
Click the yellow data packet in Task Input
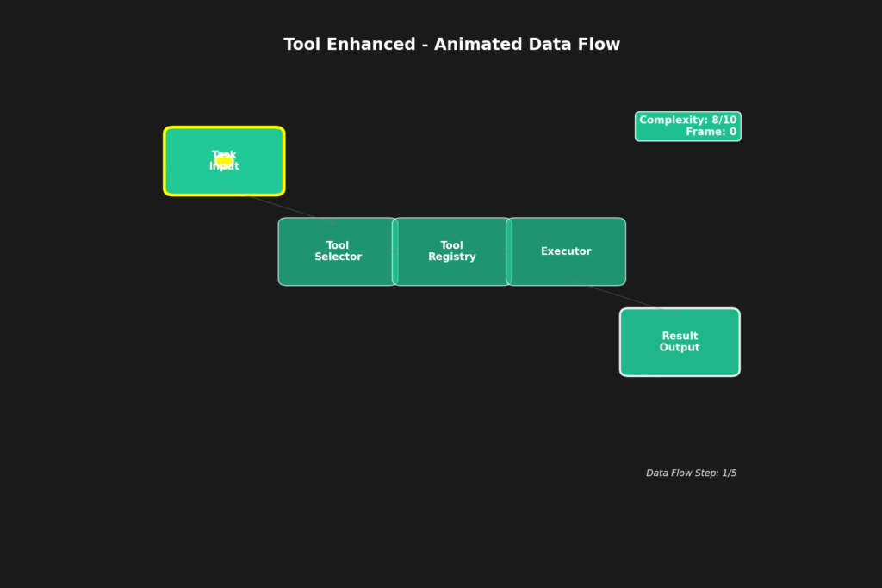pos(225,161)
